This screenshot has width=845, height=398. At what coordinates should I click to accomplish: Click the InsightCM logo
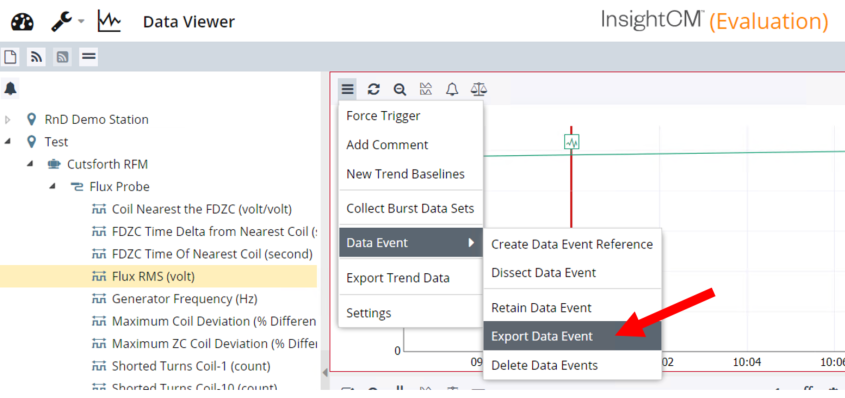point(653,20)
